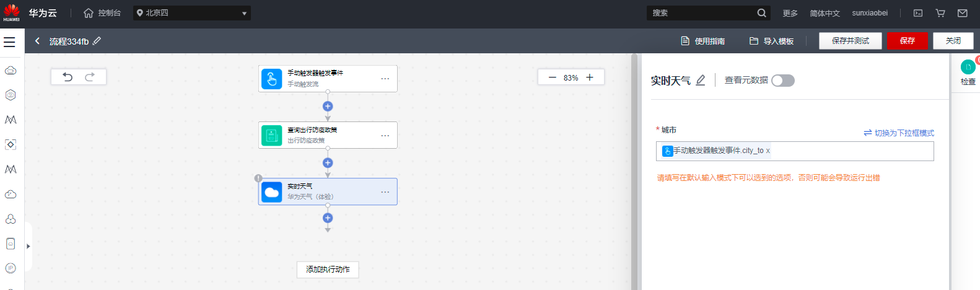
Task: Open the 简体中文 language menu
Action: coord(825,13)
